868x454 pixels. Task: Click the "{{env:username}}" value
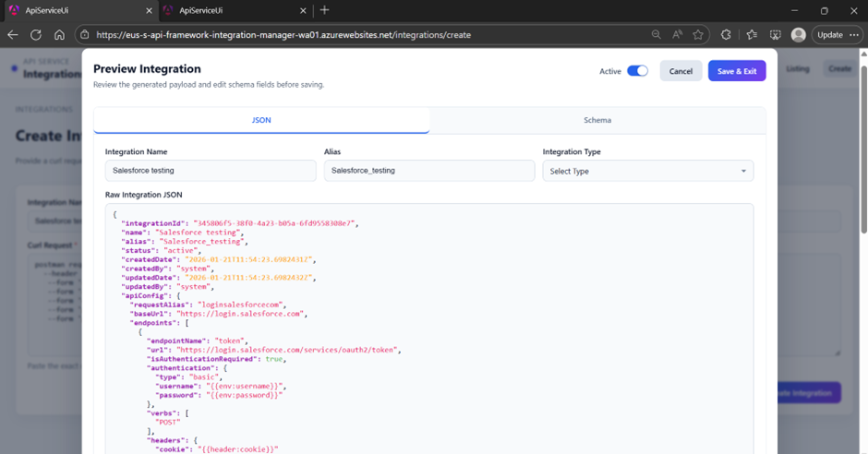pyautogui.click(x=244, y=386)
